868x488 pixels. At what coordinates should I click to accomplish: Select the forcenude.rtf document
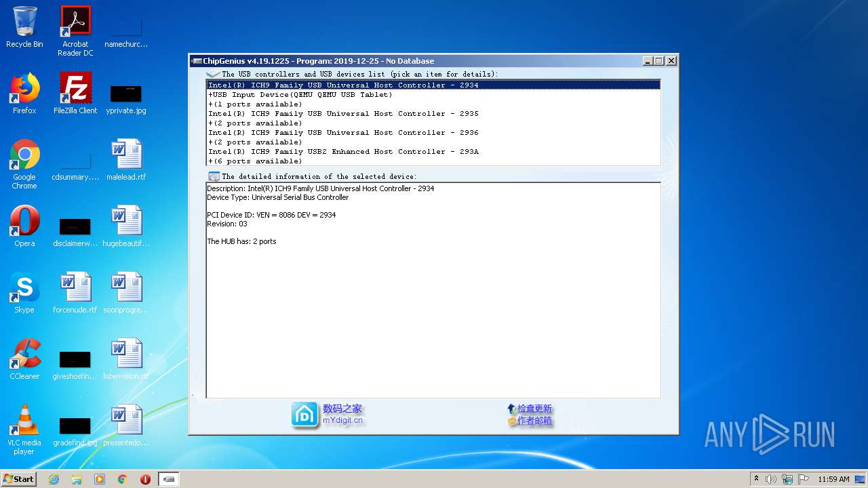pos(75,293)
